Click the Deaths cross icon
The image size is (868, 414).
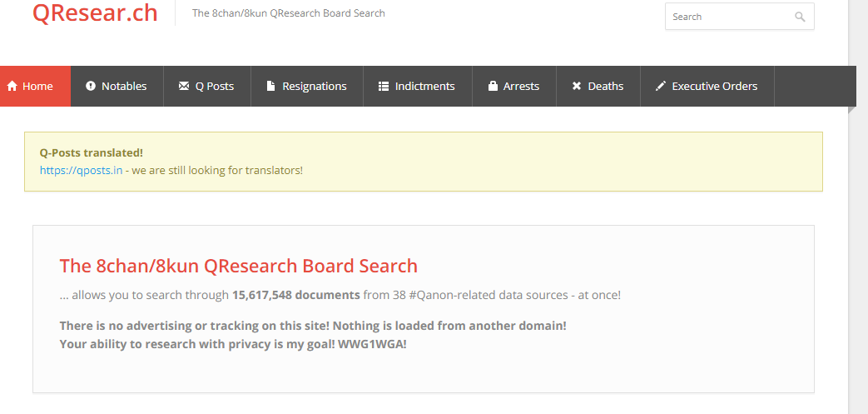click(x=576, y=87)
